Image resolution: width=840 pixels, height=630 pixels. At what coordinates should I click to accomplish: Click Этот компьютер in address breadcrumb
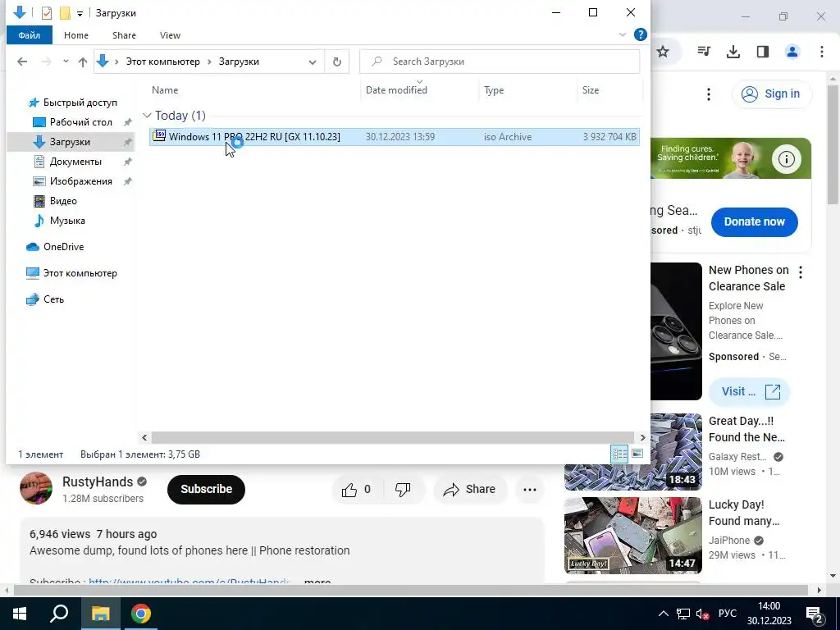coord(163,62)
